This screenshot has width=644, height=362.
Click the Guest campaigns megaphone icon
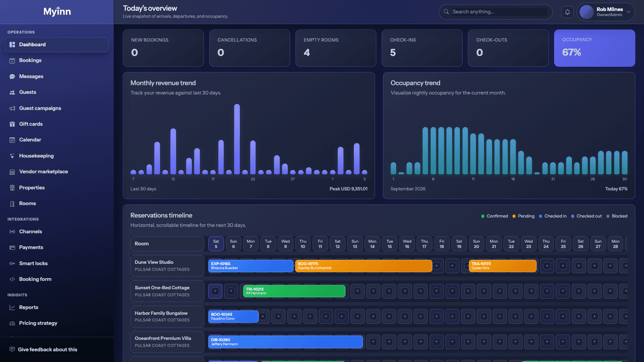[12, 108]
